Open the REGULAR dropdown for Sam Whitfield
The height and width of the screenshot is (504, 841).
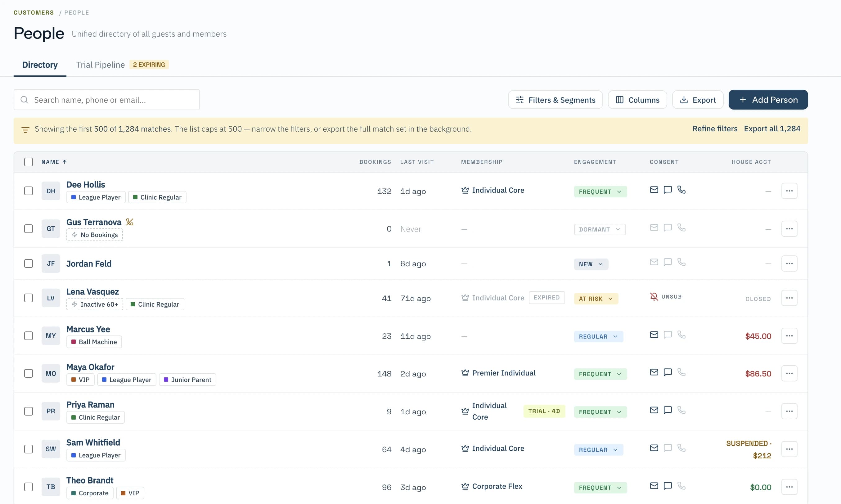pos(599,450)
